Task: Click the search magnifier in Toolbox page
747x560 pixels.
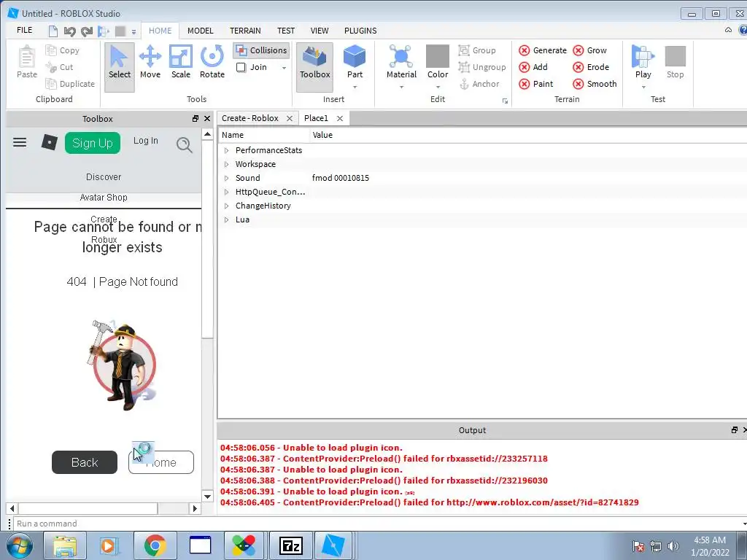Action: coord(185,145)
